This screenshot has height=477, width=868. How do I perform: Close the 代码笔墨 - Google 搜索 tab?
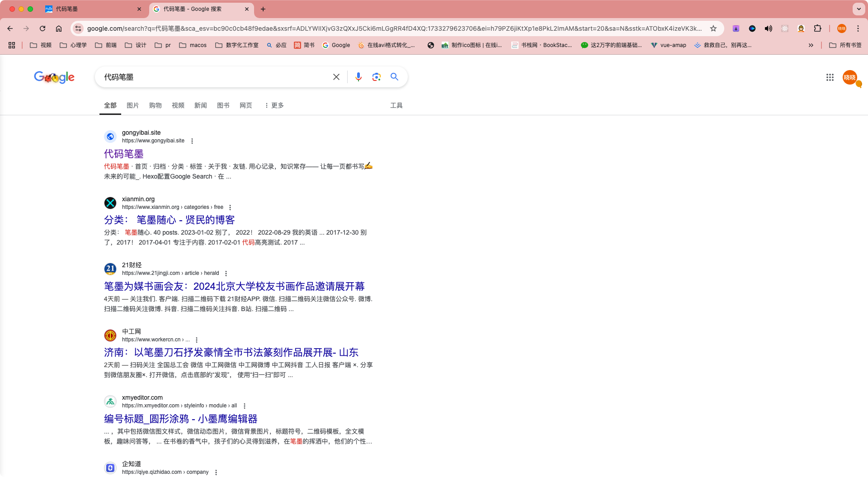(x=247, y=9)
